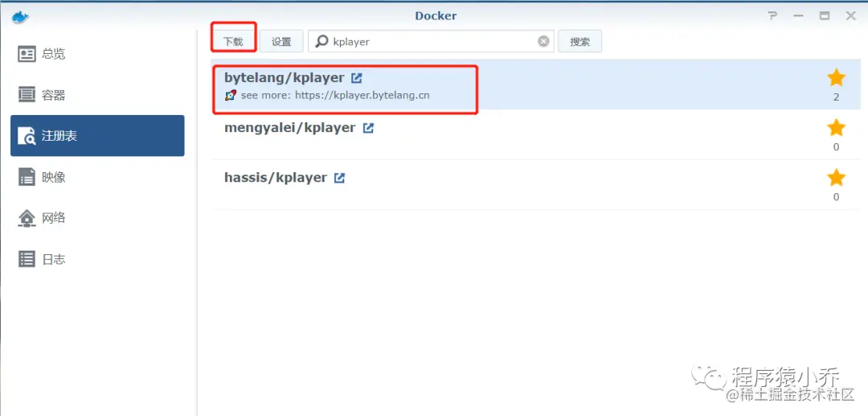Click the star icon for bytelang/kplayer
Image resolution: width=868 pixels, height=416 pixels.
click(836, 78)
